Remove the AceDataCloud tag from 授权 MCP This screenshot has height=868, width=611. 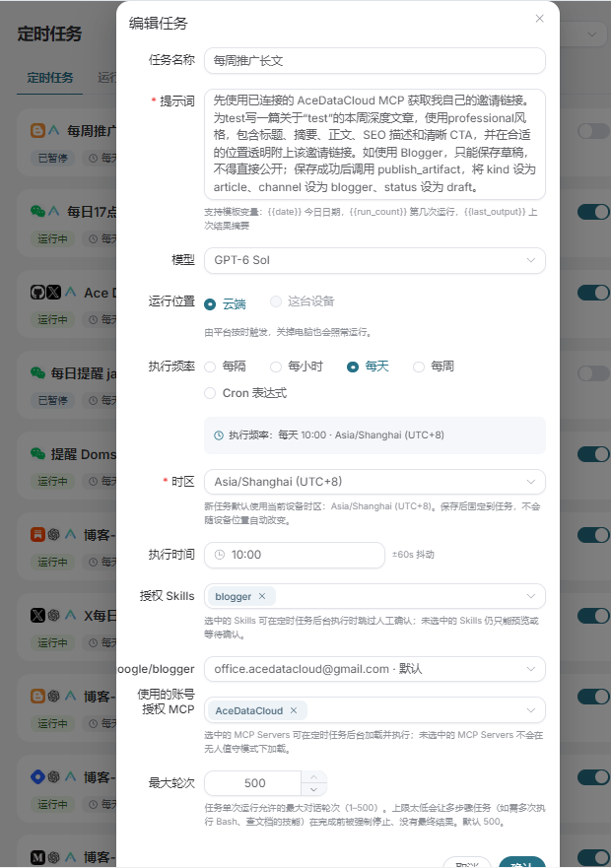tap(294, 710)
